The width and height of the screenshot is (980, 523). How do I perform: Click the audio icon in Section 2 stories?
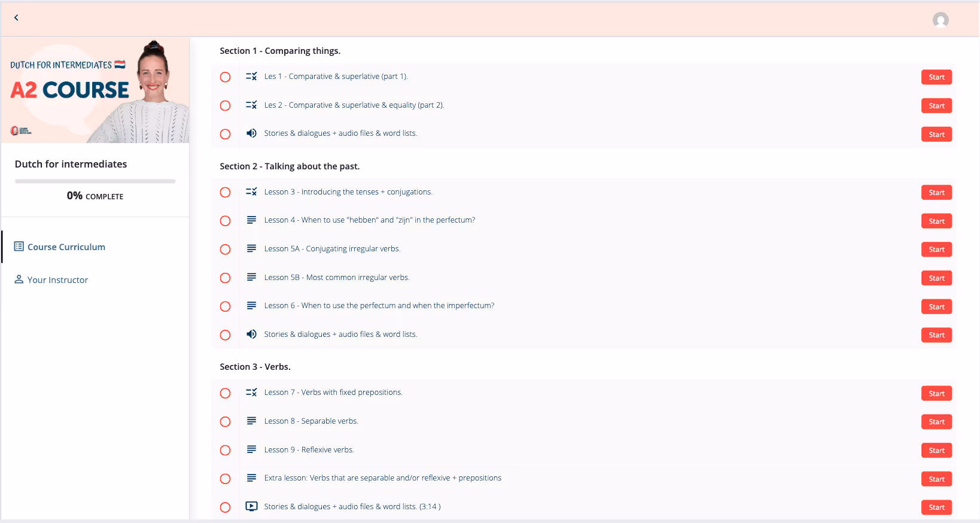pyautogui.click(x=251, y=335)
